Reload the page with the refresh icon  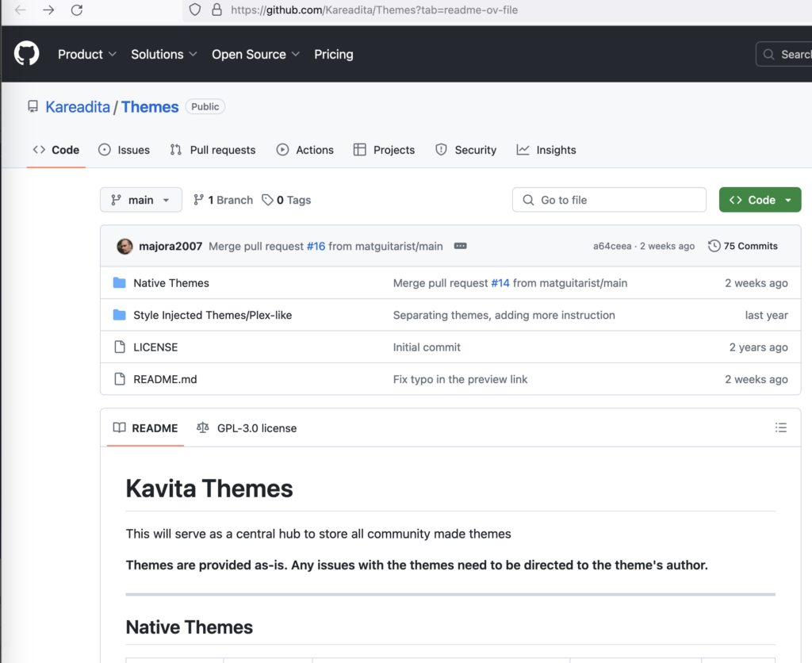[x=77, y=10]
